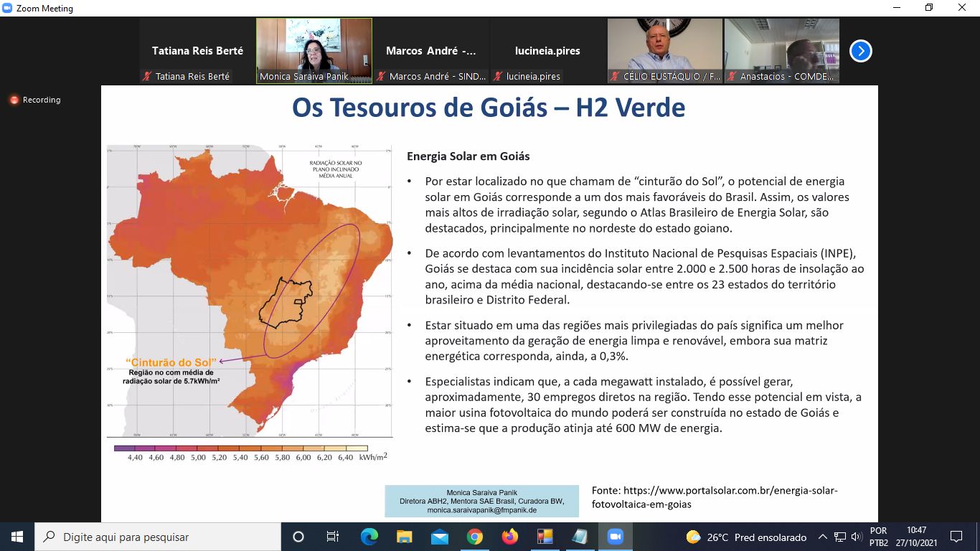This screenshot has width=980, height=551.
Task: Click the Monica Saraiva Panik credit box
Action: click(482, 501)
